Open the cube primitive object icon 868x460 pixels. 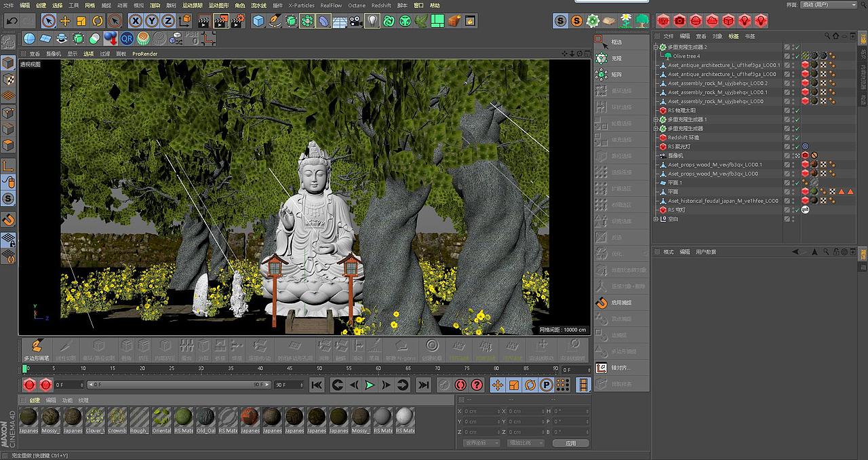tap(258, 21)
